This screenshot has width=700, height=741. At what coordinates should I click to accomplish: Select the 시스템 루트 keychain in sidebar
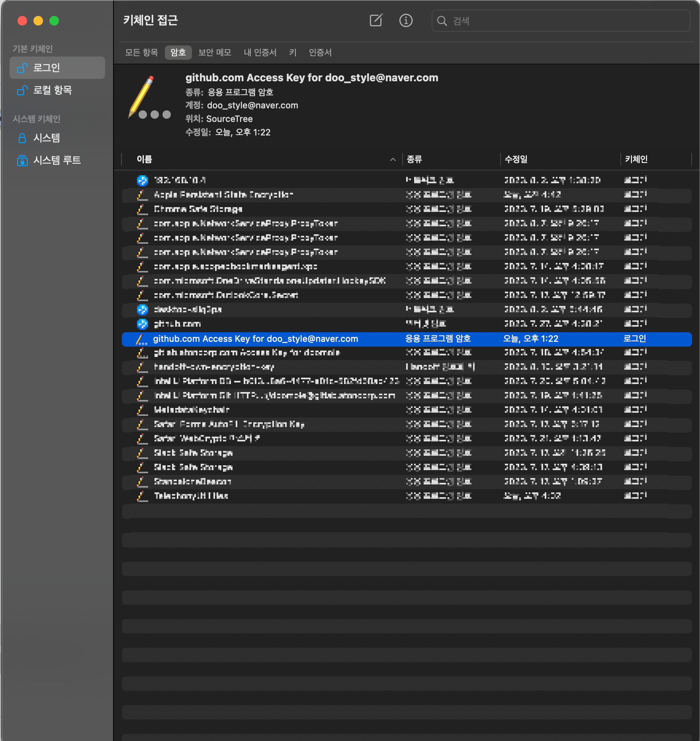click(57, 160)
